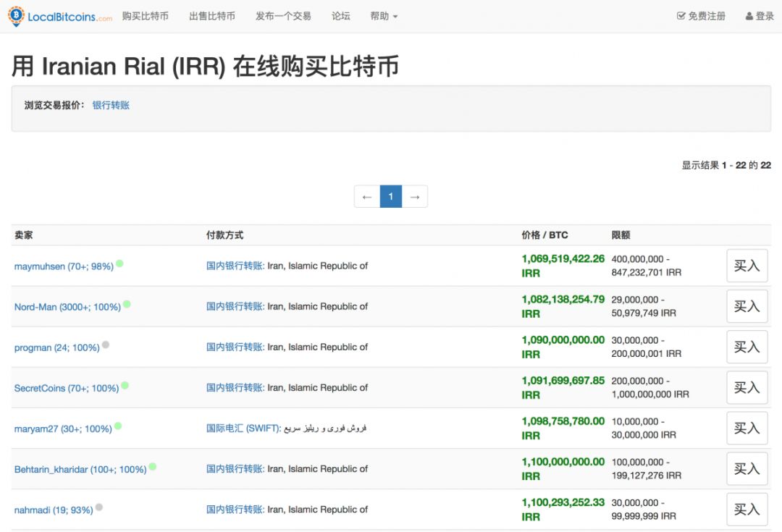782x532 pixels.
Task: Open the 出售比特币 menu item
Action: tap(212, 17)
